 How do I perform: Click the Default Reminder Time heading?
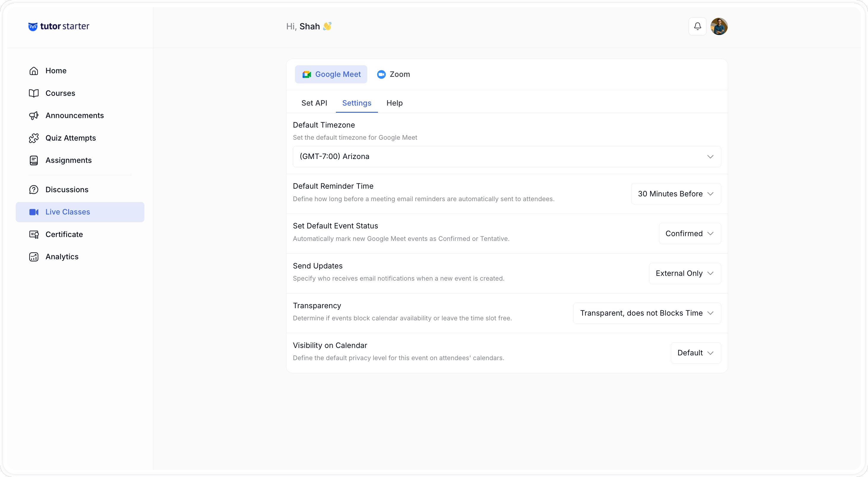pos(333,186)
